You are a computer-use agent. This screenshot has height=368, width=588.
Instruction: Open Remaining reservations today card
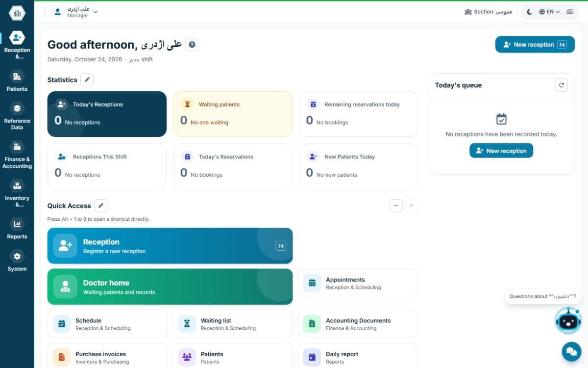(x=358, y=114)
